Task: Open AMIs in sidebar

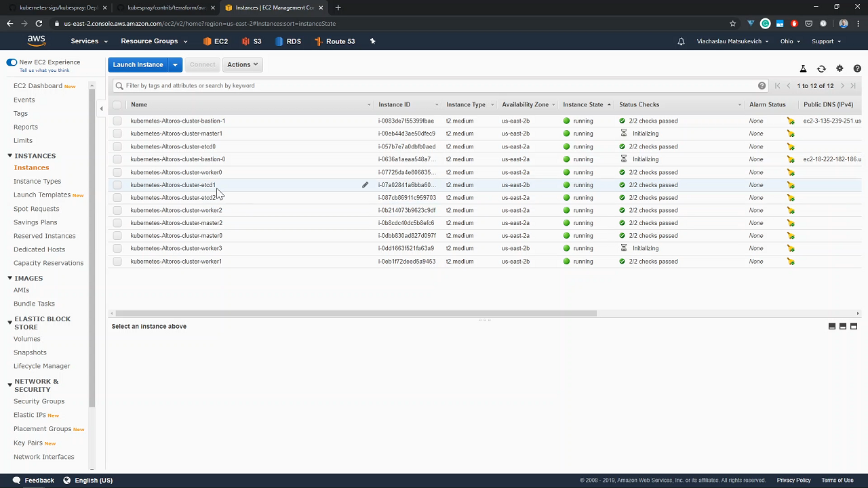Action: pos(21,290)
